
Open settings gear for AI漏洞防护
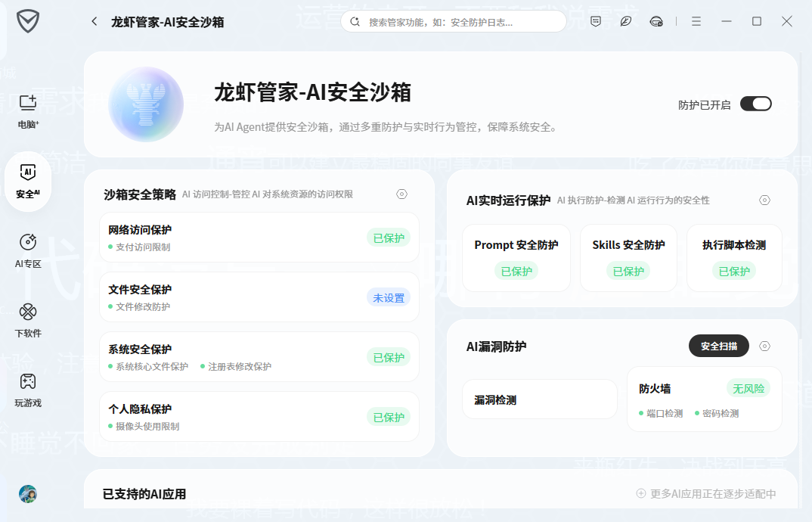(x=764, y=346)
